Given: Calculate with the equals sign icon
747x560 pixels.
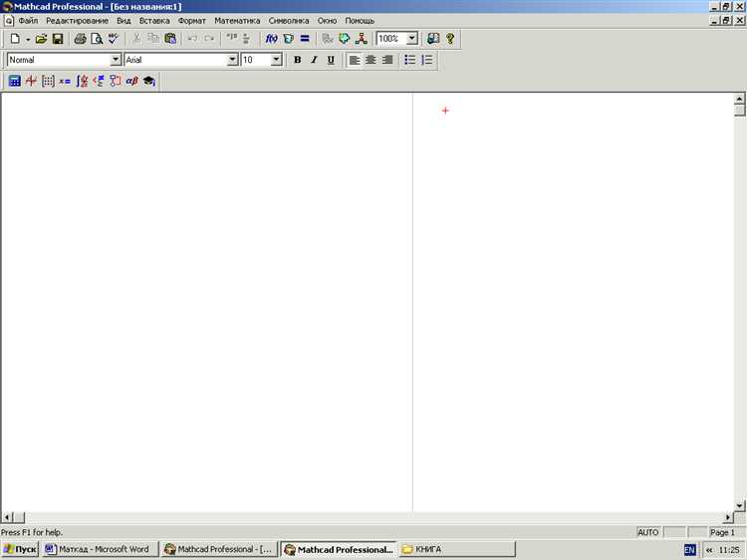Looking at the screenshot, I should tap(305, 39).
